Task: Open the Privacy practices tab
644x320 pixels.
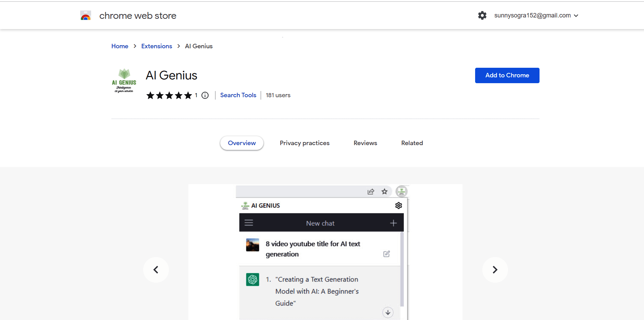Action: [x=305, y=143]
